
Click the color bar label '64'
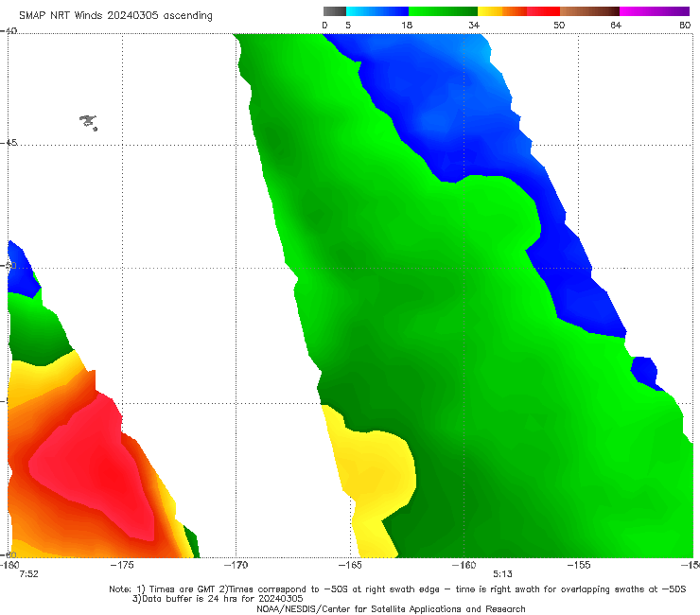click(x=616, y=25)
